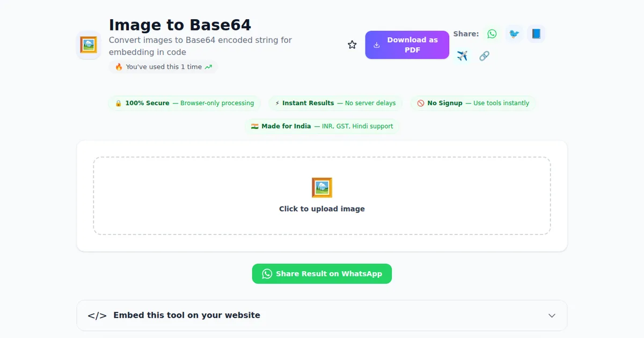This screenshot has height=338, width=644.
Task: Click the Image to Base64 picture-frame logo
Action: click(x=88, y=45)
